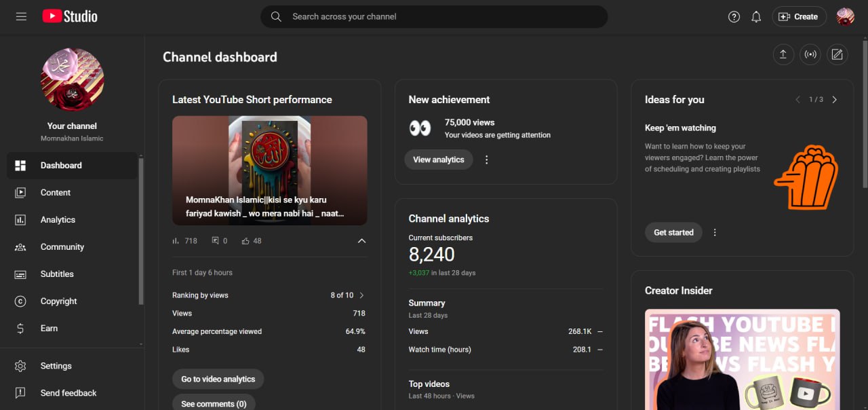Click the YouTube Studio logo
Viewport: 868px width, 410px height.
[70, 16]
